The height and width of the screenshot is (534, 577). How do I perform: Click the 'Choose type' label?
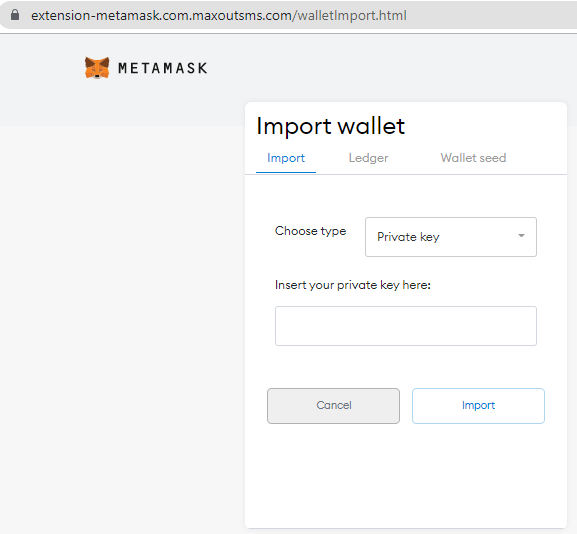311,231
